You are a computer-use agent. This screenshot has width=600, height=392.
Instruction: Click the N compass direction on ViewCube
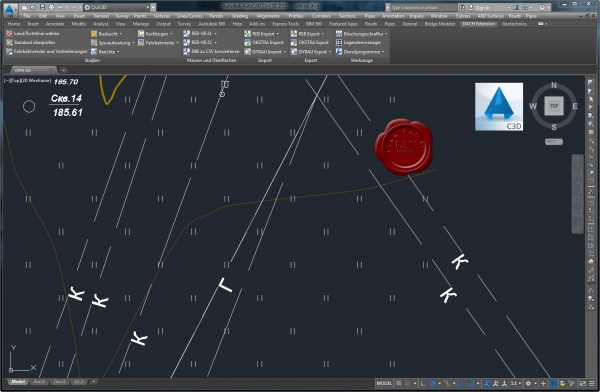(x=554, y=85)
